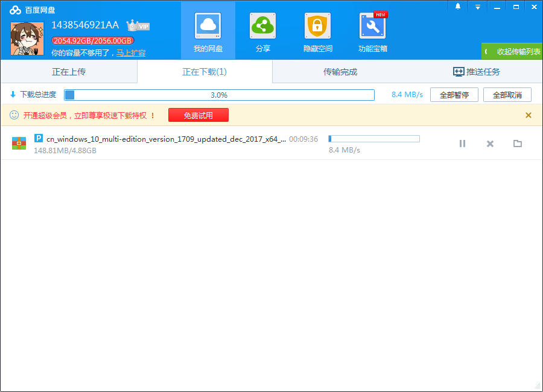
Task: Click the blue P badge beside filename
Action: [x=39, y=138]
